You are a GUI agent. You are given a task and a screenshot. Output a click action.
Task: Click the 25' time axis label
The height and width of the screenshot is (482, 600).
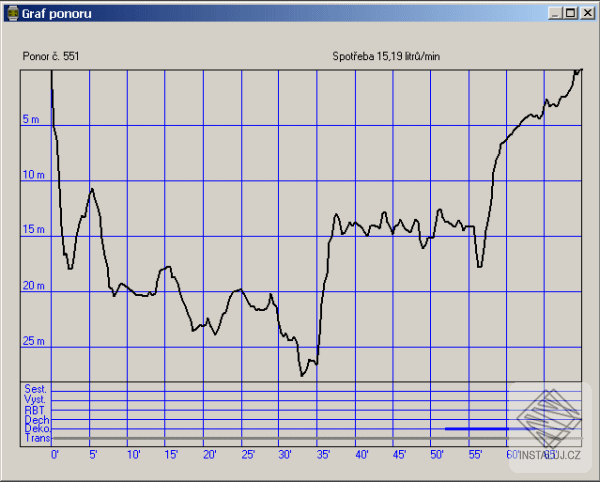[x=248, y=454]
